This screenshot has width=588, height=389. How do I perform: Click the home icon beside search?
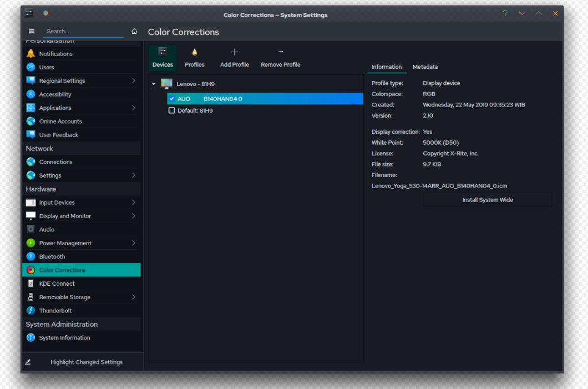pyautogui.click(x=134, y=32)
